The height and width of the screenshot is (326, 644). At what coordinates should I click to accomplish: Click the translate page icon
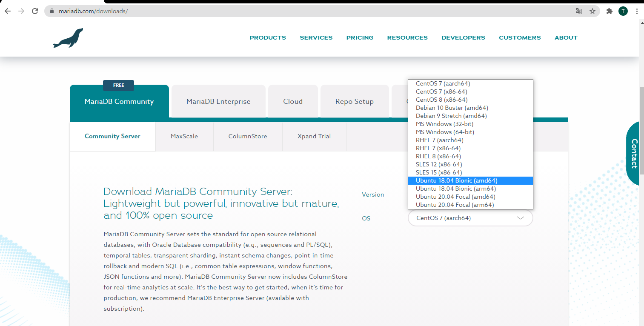coord(579,11)
